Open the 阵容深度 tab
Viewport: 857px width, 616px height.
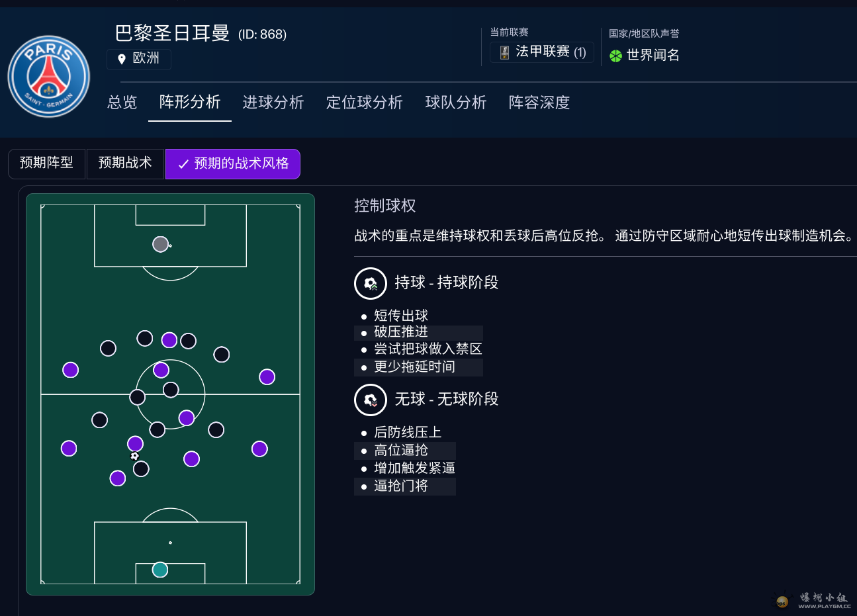(539, 103)
